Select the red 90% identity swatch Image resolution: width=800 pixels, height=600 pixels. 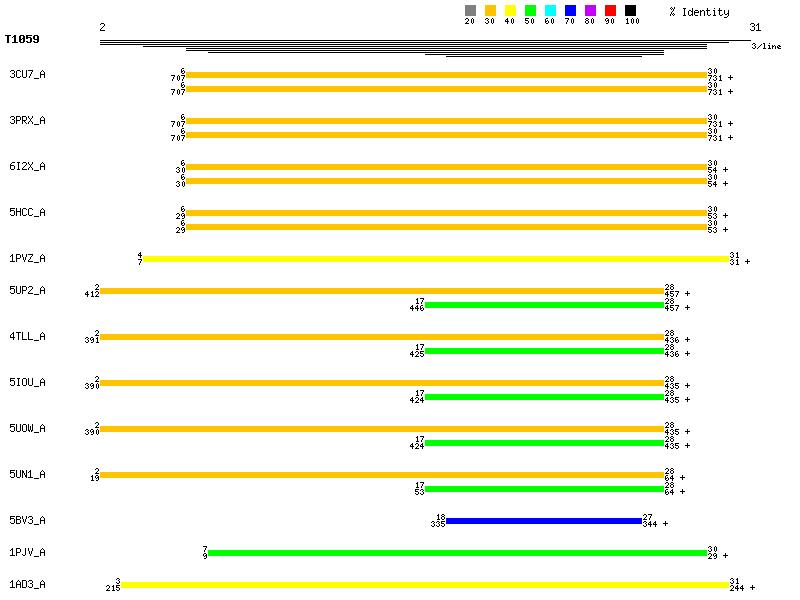click(610, 11)
